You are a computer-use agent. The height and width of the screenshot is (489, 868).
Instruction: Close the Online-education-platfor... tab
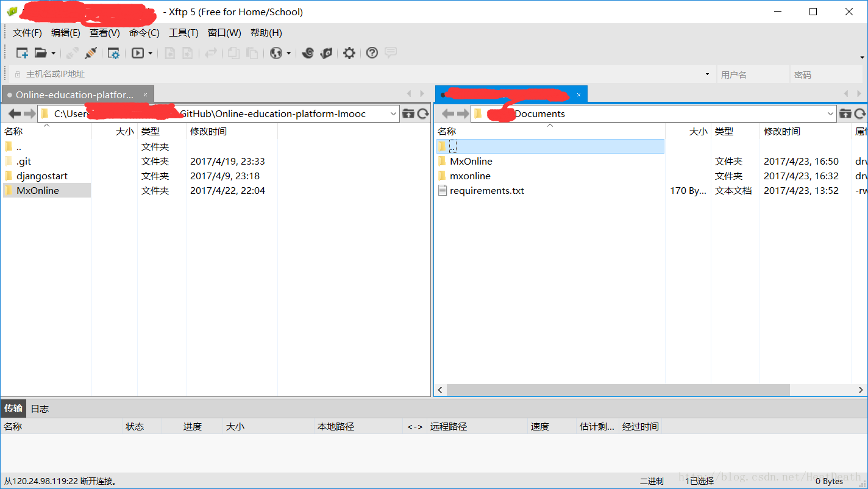145,95
